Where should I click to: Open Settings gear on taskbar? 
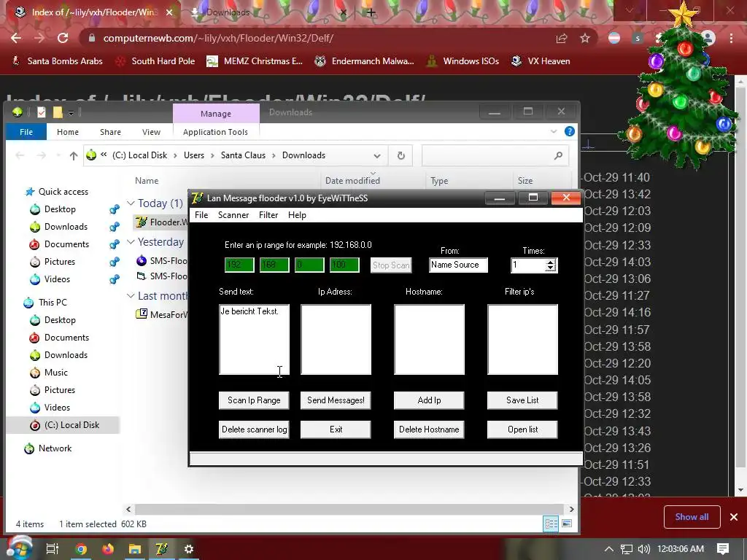point(189,549)
